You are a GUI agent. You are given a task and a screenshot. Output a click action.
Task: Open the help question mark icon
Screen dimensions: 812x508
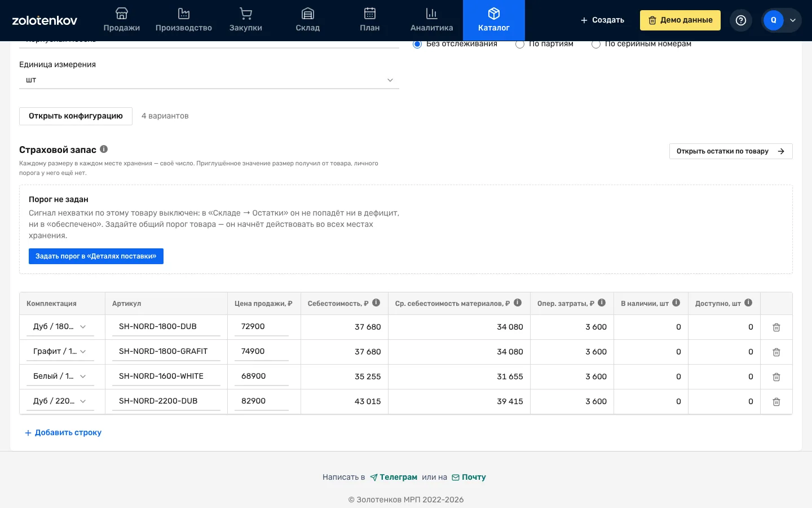coord(741,20)
